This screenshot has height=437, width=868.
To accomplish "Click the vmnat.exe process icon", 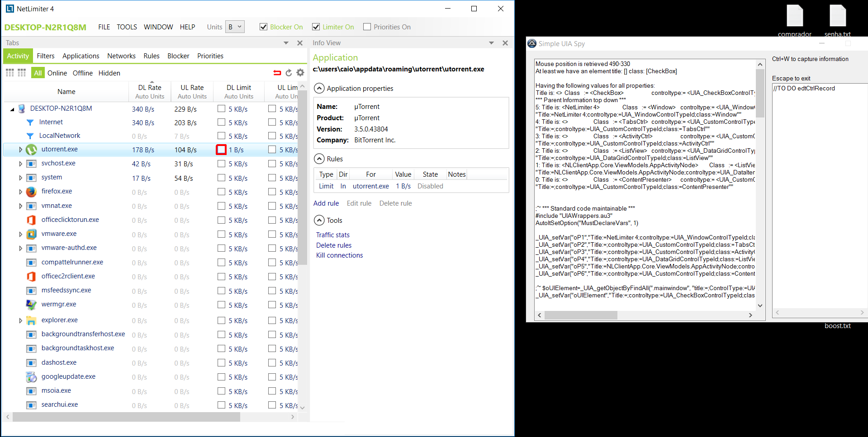I will 31,206.
